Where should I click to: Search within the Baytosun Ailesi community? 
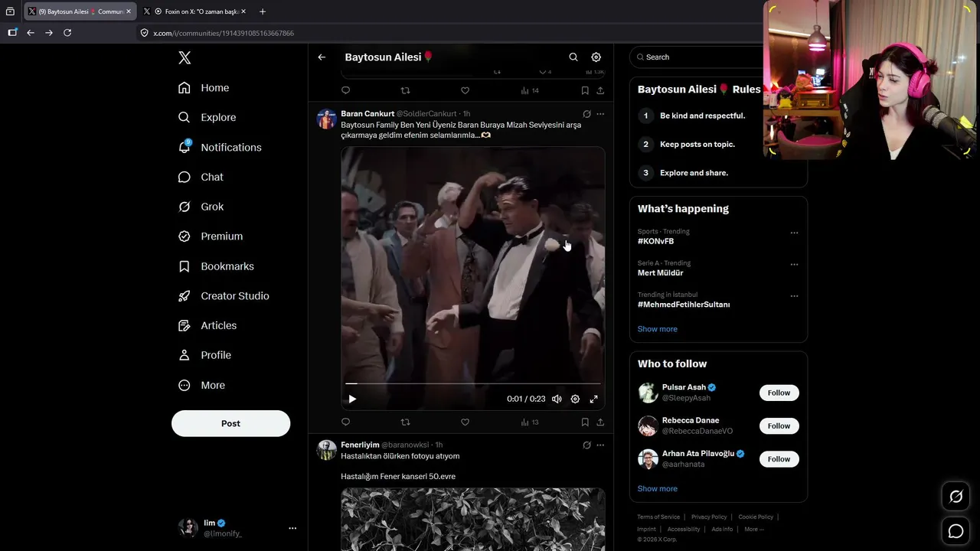click(573, 57)
